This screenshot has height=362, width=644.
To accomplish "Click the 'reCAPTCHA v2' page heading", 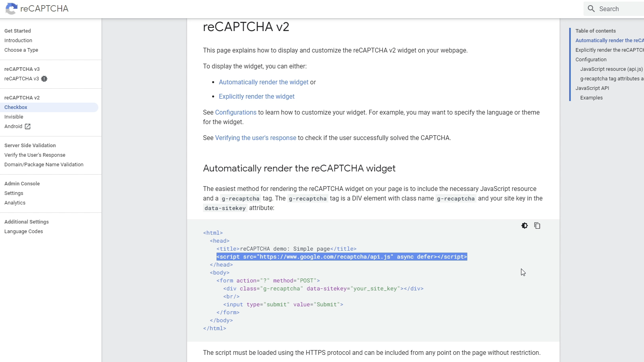I will [x=246, y=27].
